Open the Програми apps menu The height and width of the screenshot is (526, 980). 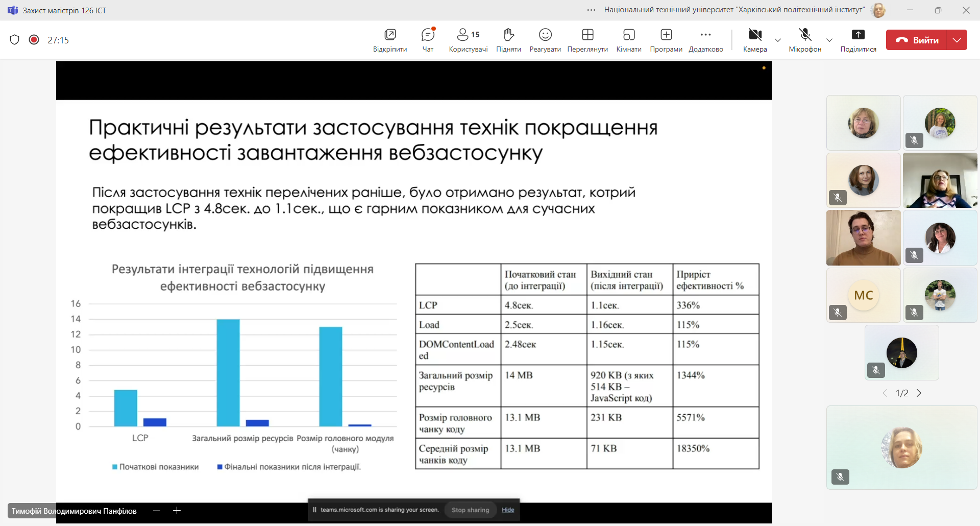click(666, 40)
